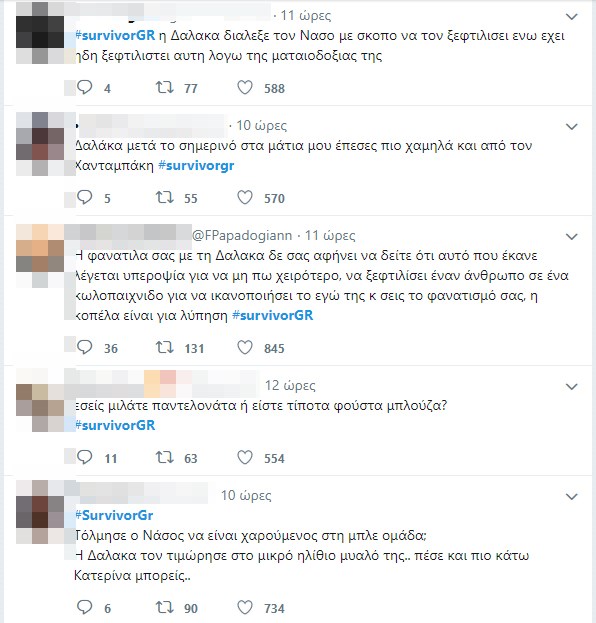Reply to the tweet with 36 replies

click(85, 348)
